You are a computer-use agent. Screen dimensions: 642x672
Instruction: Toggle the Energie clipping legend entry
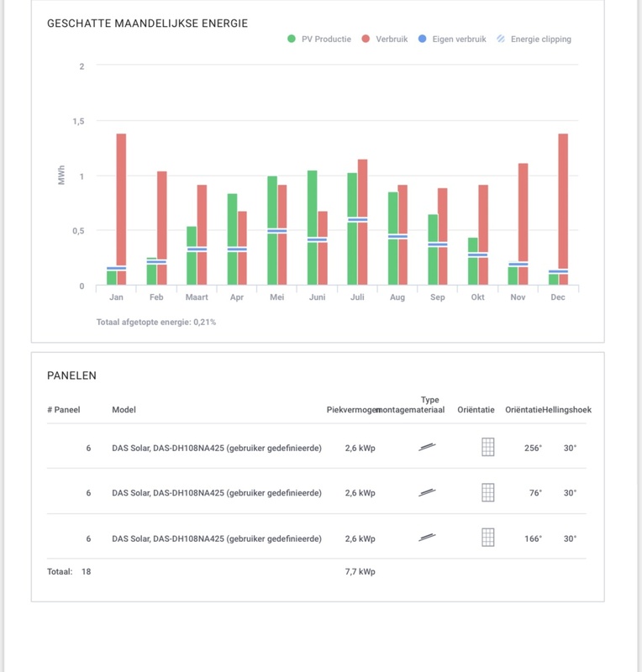[534, 39]
